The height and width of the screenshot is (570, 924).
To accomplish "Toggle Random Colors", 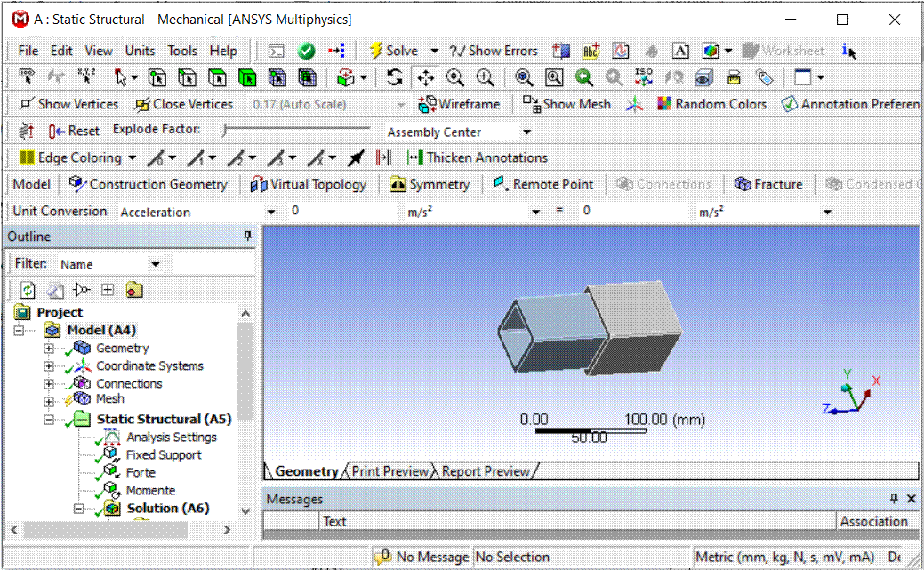I will click(x=712, y=104).
